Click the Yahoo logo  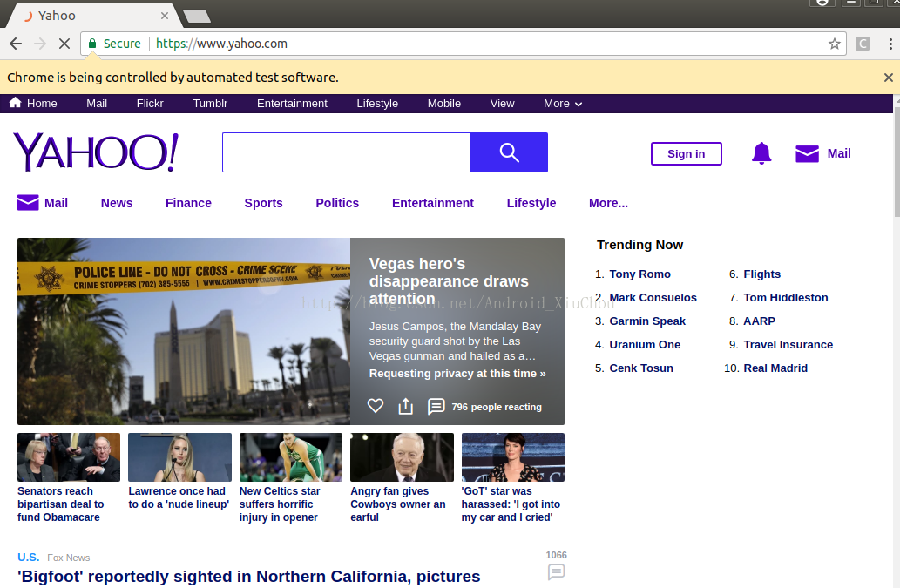(x=96, y=152)
